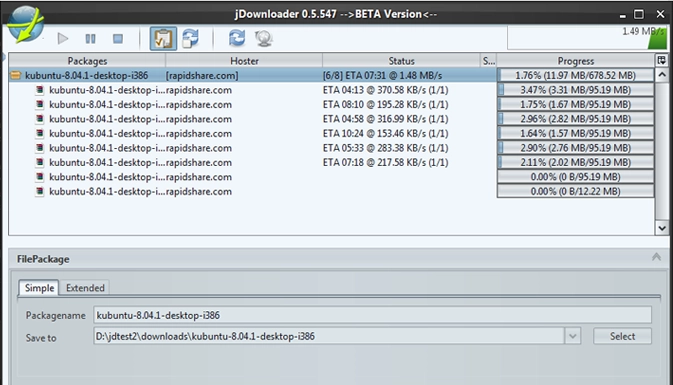Click the Packagename input field
673x385 pixels.
(x=372, y=315)
